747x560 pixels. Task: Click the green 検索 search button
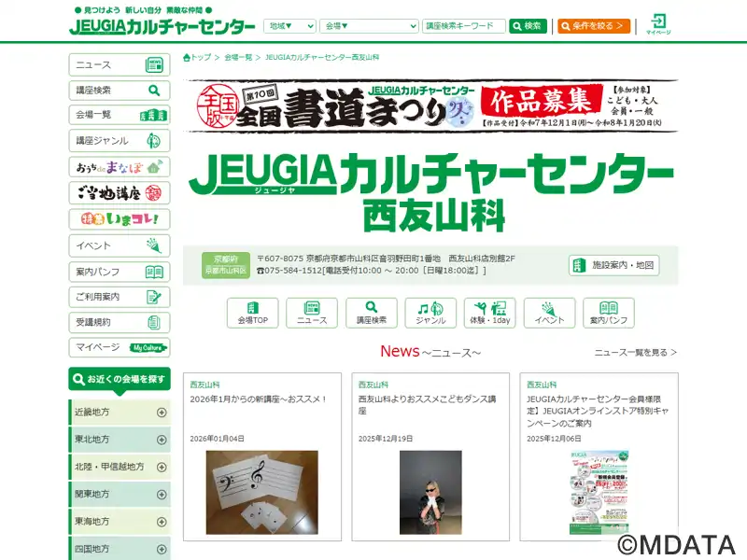tap(528, 26)
